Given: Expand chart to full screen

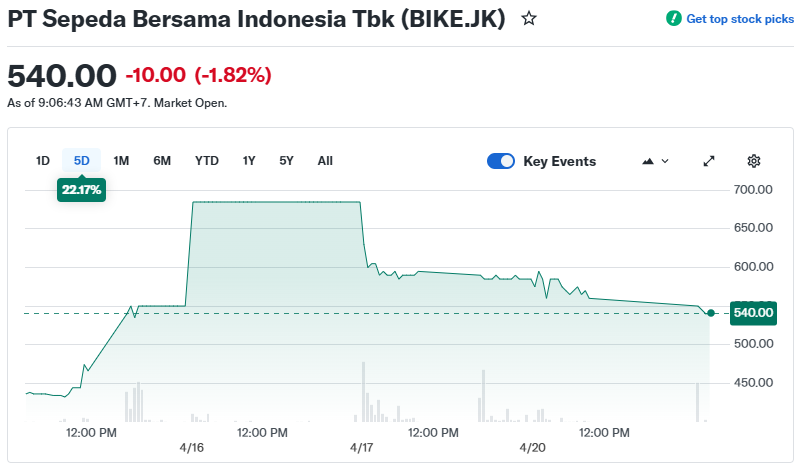Looking at the screenshot, I should pyautogui.click(x=709, y=161).
